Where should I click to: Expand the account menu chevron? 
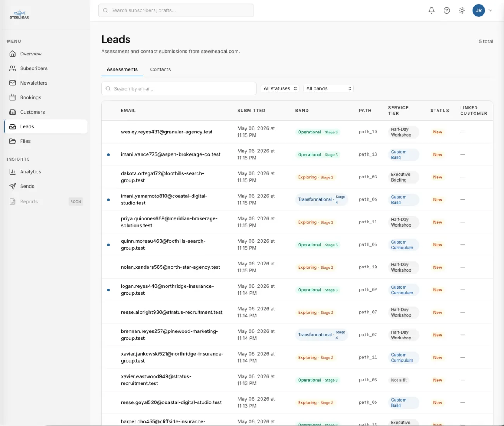(490, 10)
